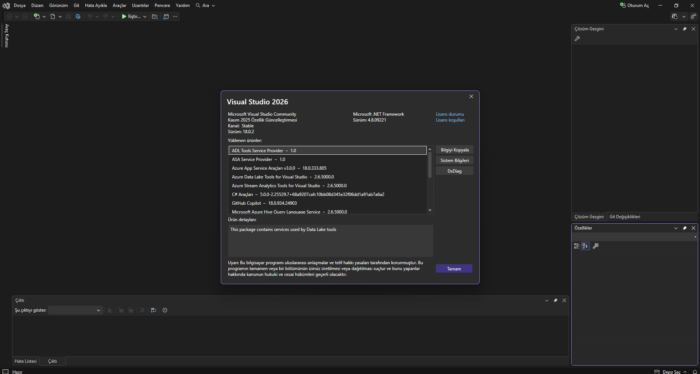Screen dimensions: 700x374
Task: Expand the open file dropdown arrow
Action: 59,17
